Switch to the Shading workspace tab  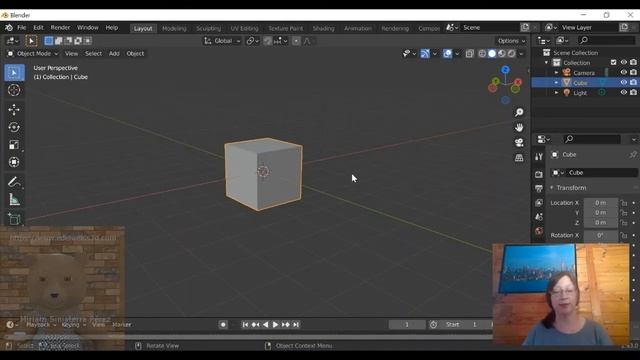pos(323,28)
